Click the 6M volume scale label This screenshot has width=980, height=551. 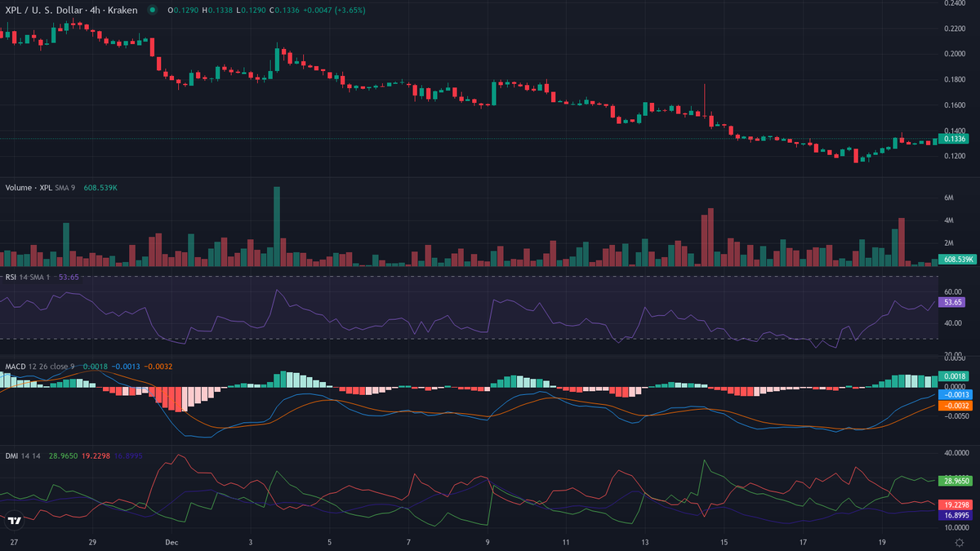coord(949,198)
